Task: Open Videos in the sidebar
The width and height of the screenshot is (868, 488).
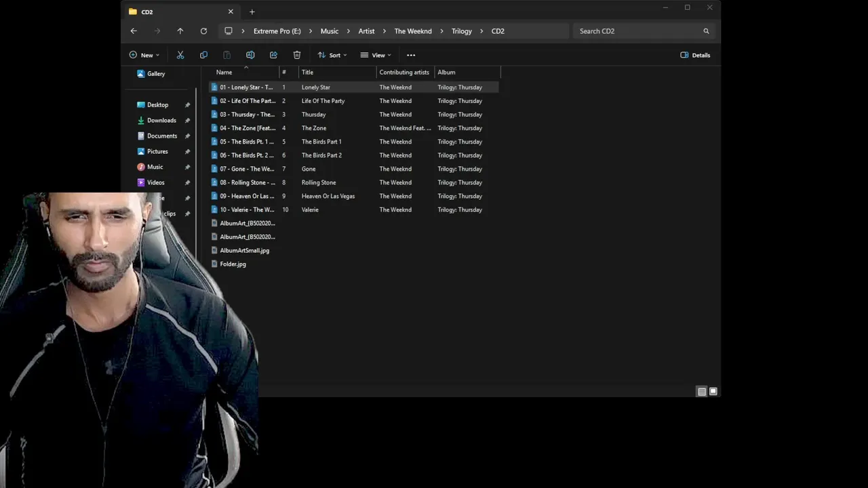Action: 151,182
